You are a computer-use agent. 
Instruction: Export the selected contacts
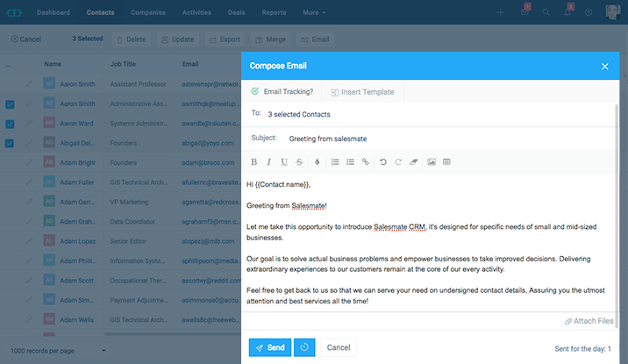[x=225, y=39]
